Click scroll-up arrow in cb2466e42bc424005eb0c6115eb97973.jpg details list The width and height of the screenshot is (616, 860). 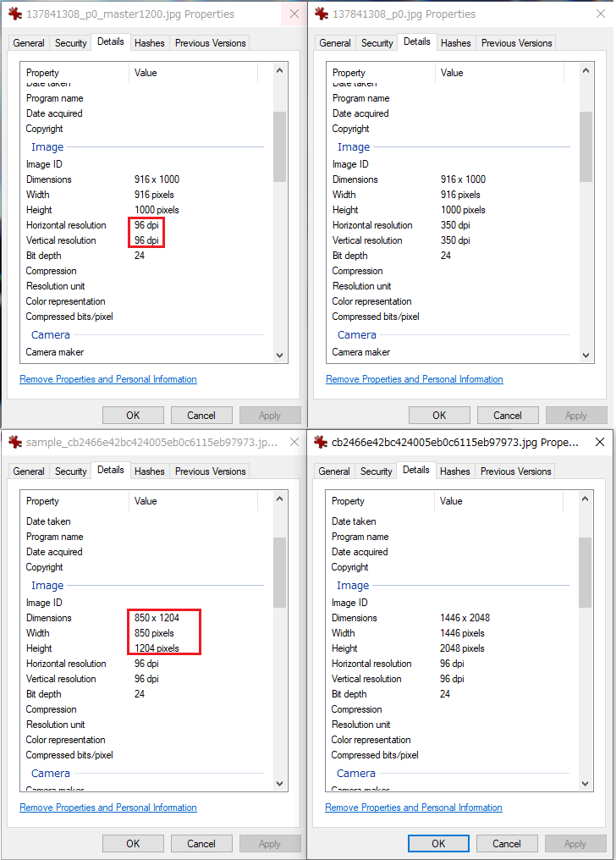point(585,499)
